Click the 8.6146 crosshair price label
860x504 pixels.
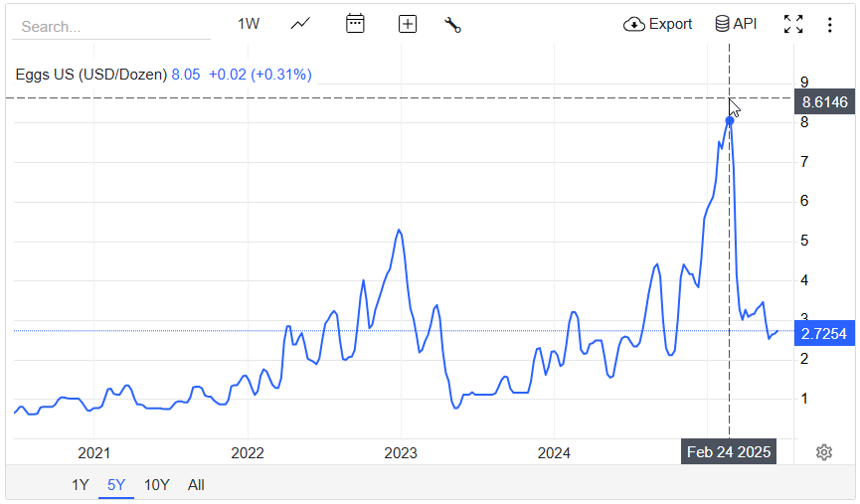click(x=824, y=102)
